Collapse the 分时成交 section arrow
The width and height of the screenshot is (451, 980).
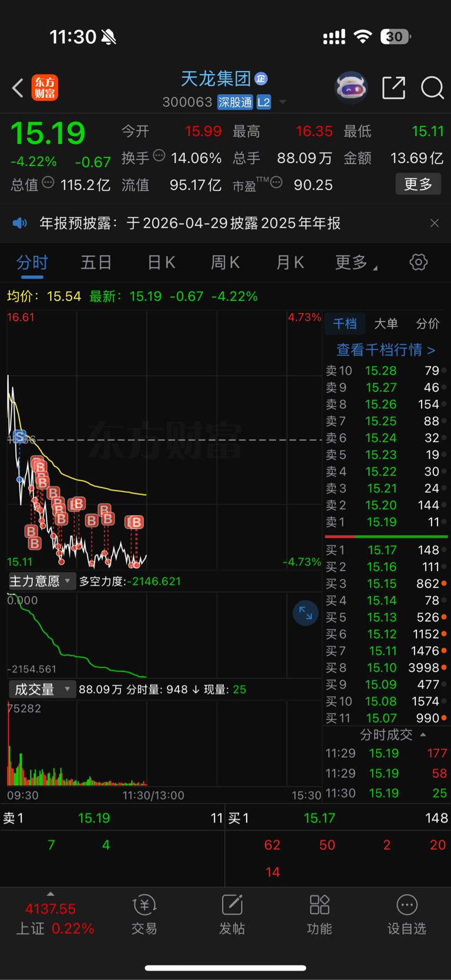click(x=423, y=735)
